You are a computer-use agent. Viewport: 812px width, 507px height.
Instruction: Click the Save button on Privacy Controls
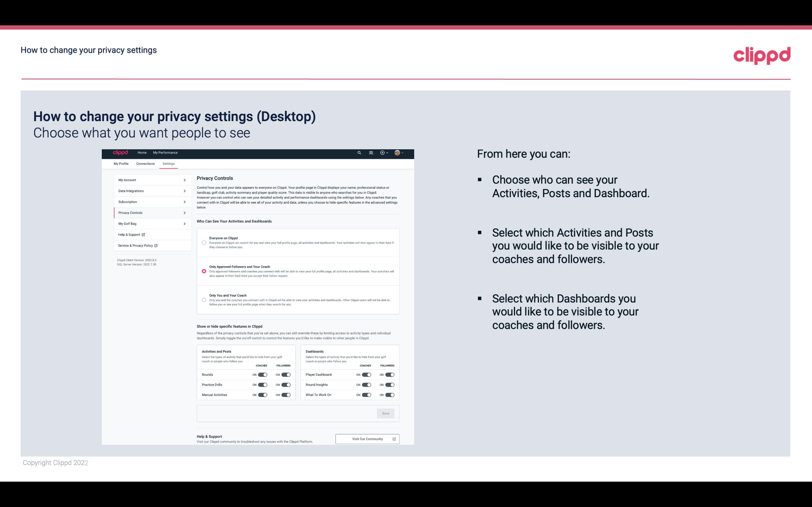(x=385, y=413)
